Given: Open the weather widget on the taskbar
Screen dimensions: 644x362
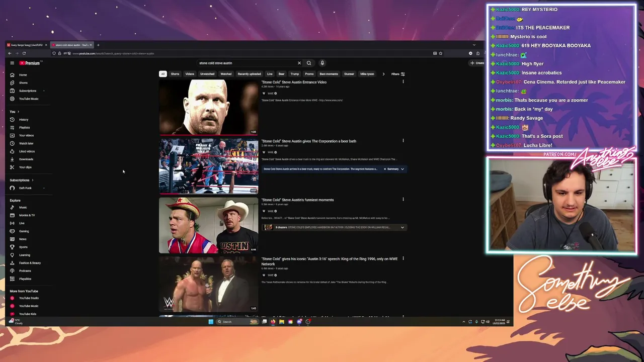Looking at the screenshot, I should tap(16, 322).
